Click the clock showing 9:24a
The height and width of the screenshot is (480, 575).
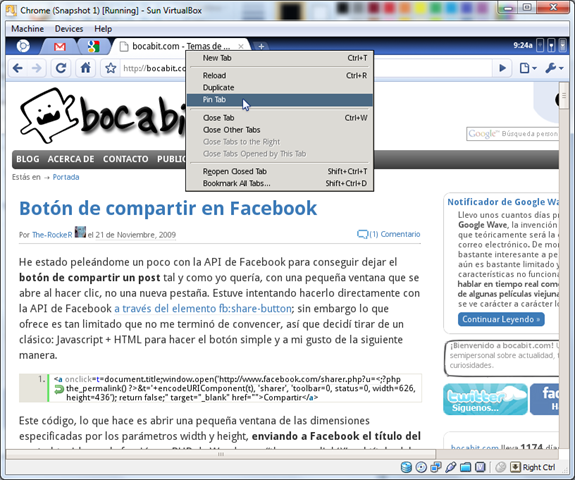pos(523,45)
